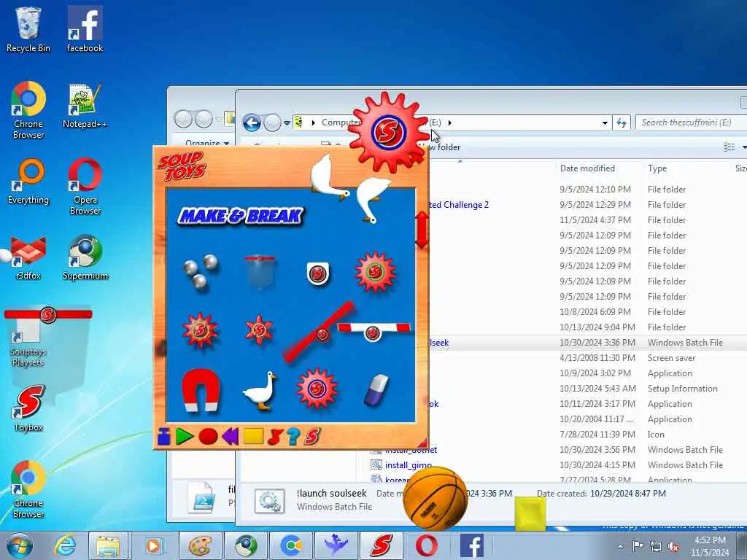Click the chevron after (E:) in address bar
The image size is (747, 560).
(x=449, y=122)
